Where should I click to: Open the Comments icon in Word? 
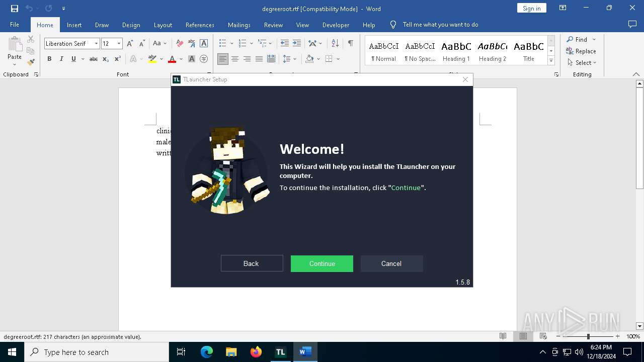[x=632, y=24]
